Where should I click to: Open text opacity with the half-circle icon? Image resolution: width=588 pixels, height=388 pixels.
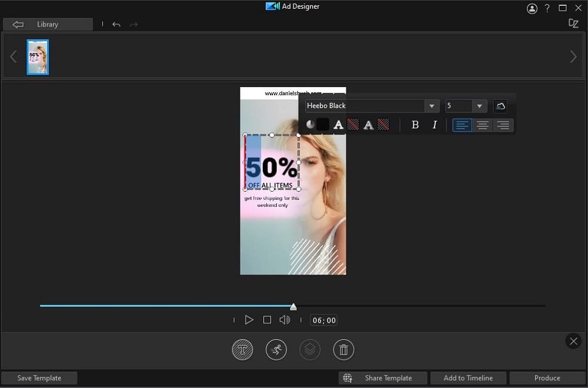(x=312, y=125)
